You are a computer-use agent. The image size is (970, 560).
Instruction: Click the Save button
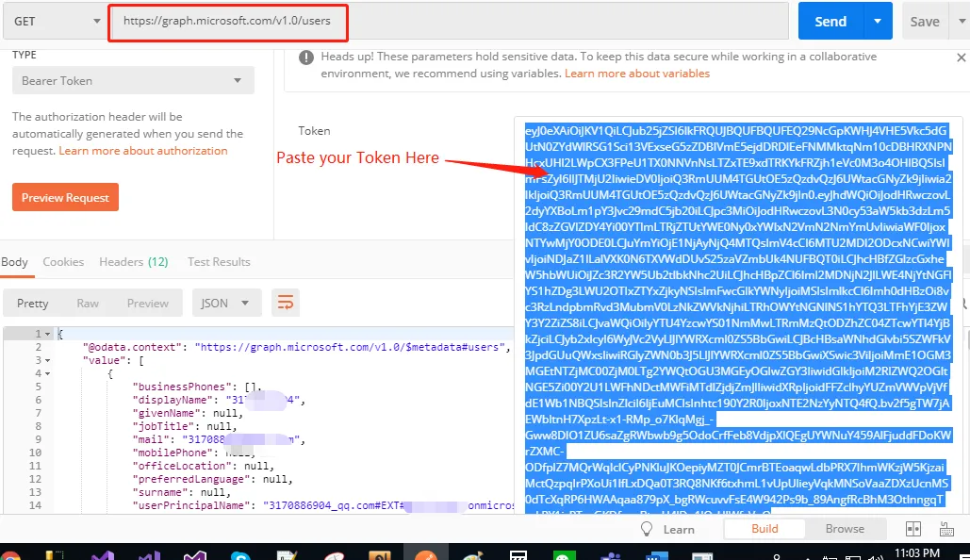pyautogui.click(x=924, y=22)
